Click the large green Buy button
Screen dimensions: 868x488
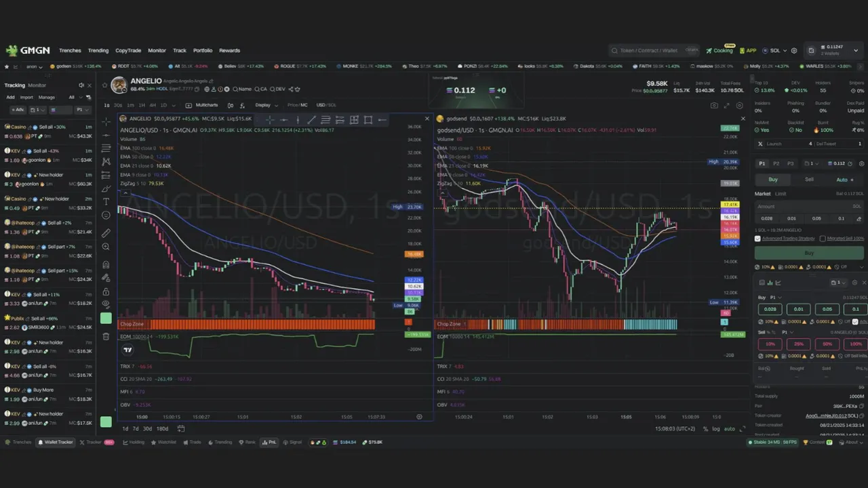pyautogui.click(x=809, y=253)
